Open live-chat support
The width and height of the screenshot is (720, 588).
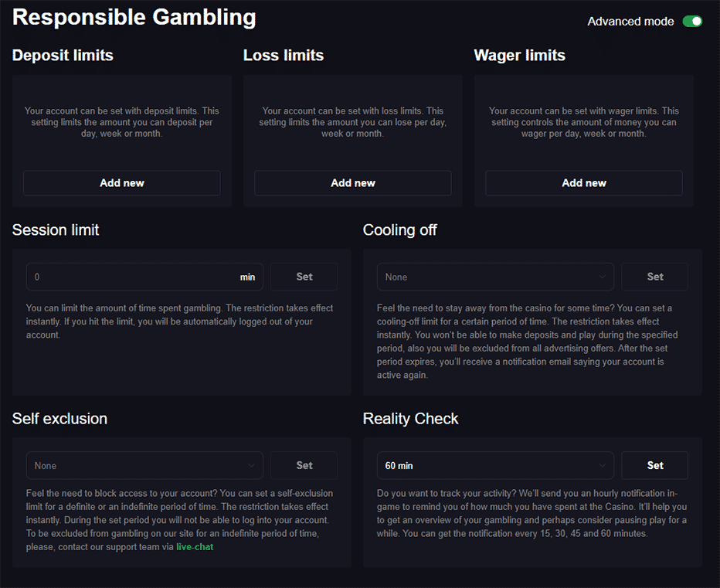tap(194, 546)
